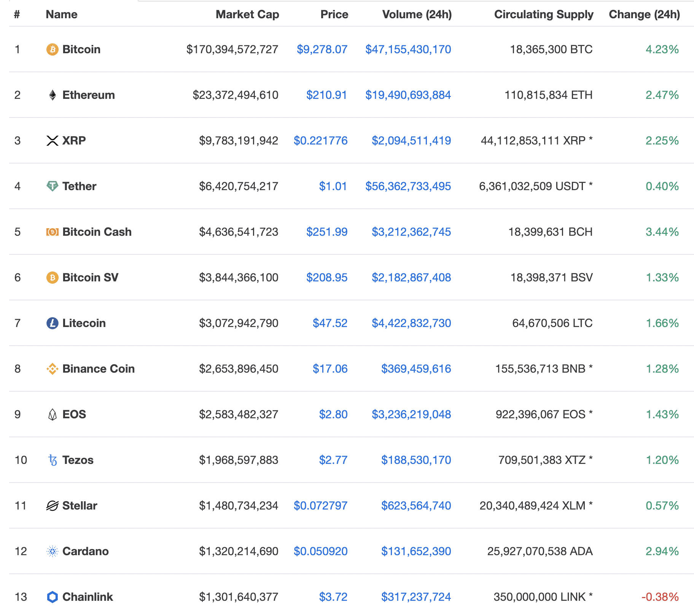Open the Ethereum name link
This screenshot has width=694, height=616.
point(89,95)
